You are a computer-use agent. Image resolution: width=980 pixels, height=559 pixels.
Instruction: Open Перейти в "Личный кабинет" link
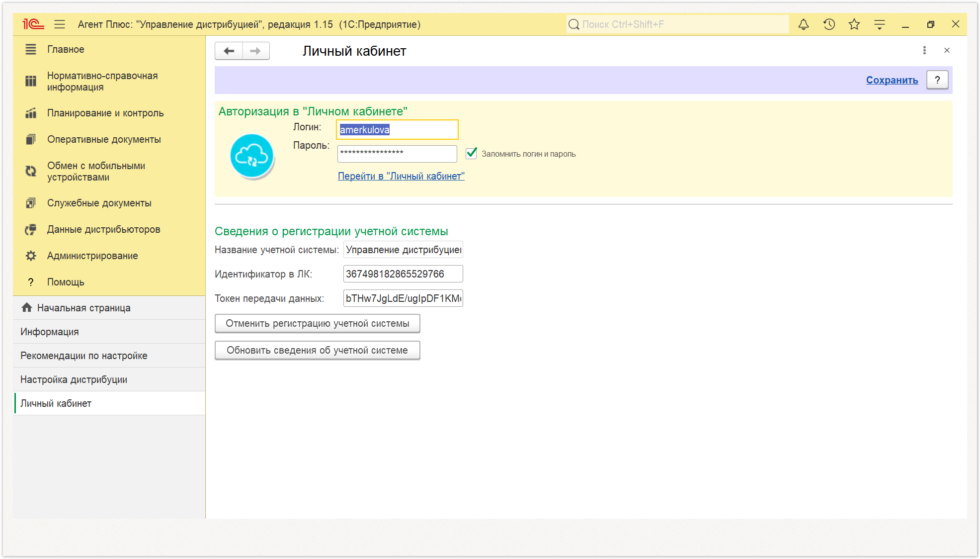(x=401, y=176)
